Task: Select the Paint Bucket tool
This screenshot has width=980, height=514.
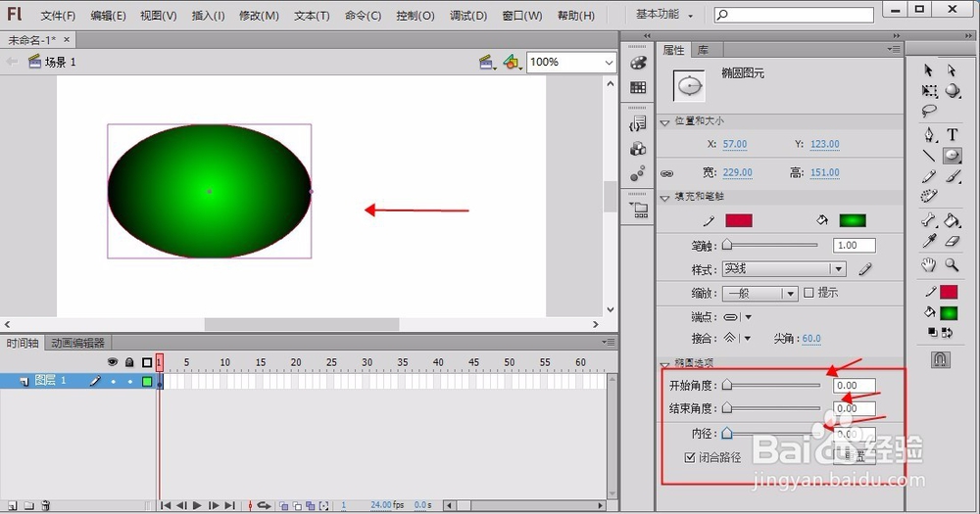Action: coord(952,220)
